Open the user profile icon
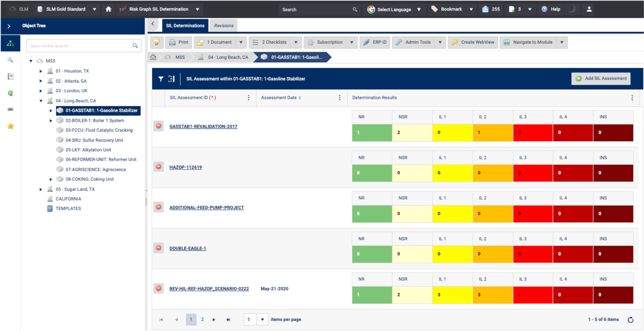Image resolution: width=644 pixels, height=331 pixels. 589,9
